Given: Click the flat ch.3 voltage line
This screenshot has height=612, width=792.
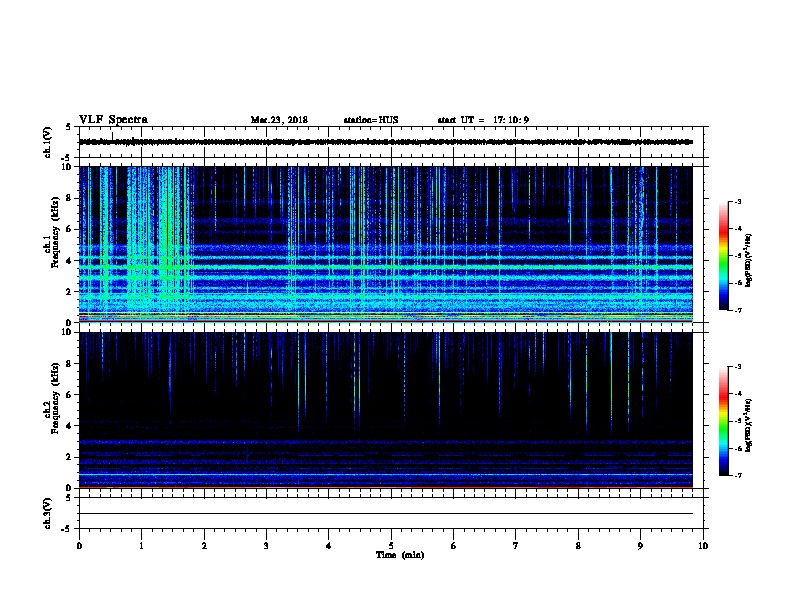Looking at the screenshot, I should (x=385, y=514).
